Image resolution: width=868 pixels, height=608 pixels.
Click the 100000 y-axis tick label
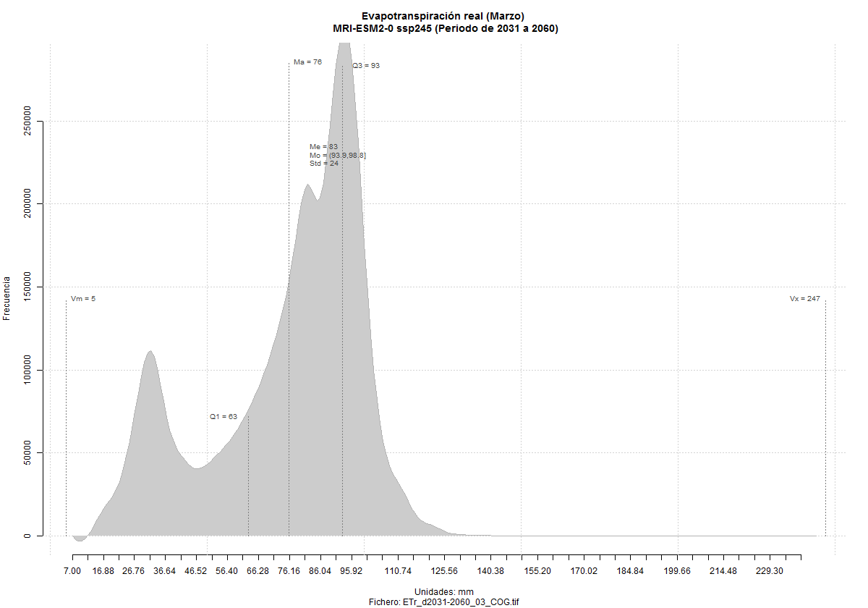[x=28, y=370]
